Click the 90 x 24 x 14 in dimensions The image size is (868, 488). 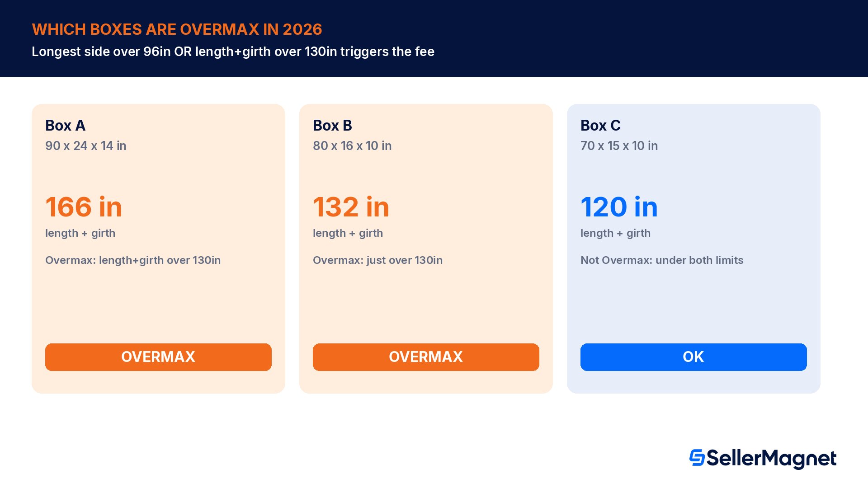tap(86, 145)
